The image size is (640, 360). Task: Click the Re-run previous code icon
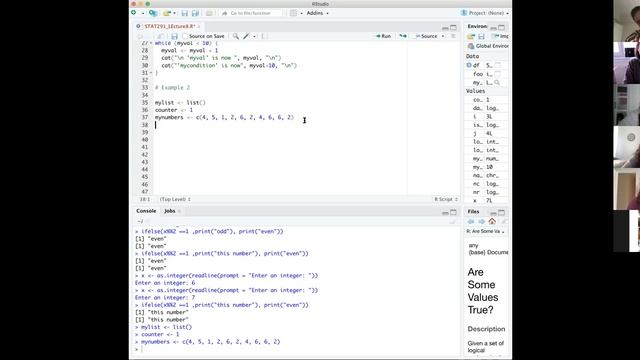click(x=403, y=36)
